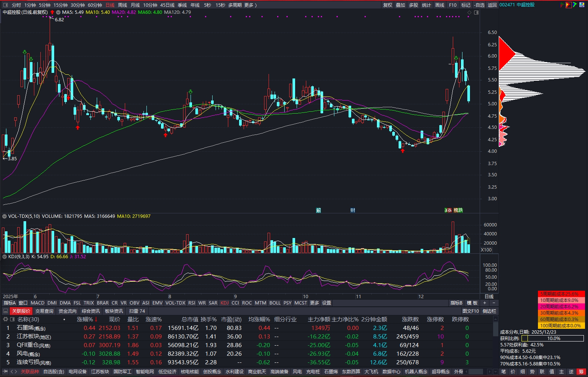The image size is (588, 377).
Task: Toggle the 侧边栏 sidebar button
Action: click(489, 311)
